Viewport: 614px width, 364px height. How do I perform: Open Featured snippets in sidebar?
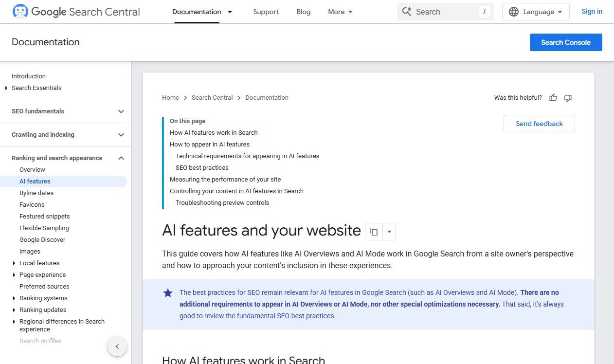point(45,217)
